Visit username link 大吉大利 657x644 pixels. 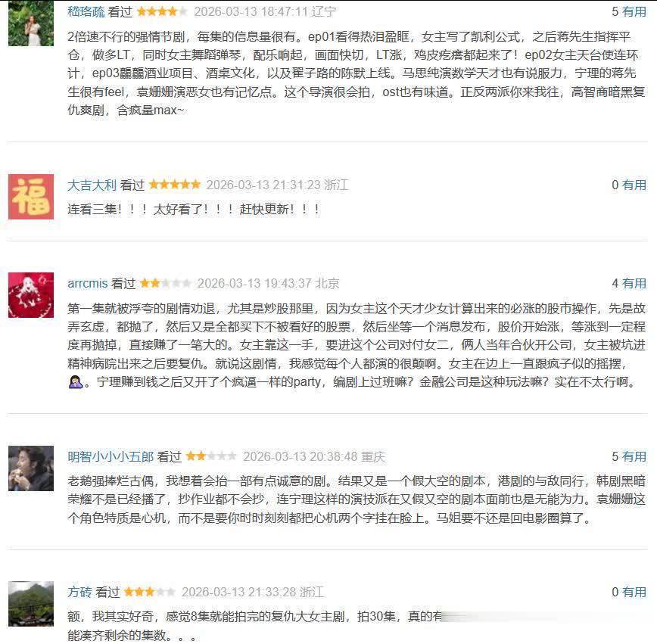coord(92,185)
